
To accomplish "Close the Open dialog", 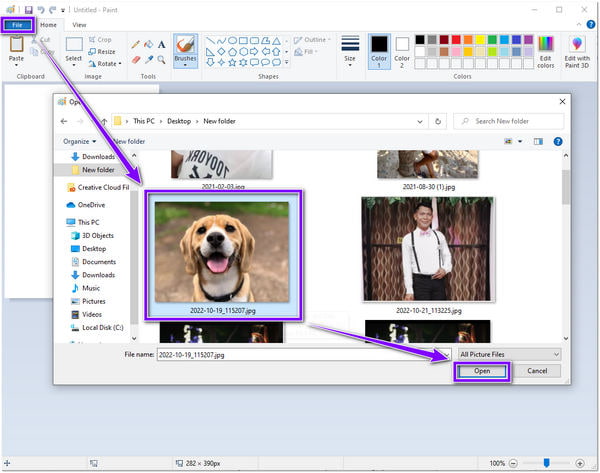I will click(562, 101).
